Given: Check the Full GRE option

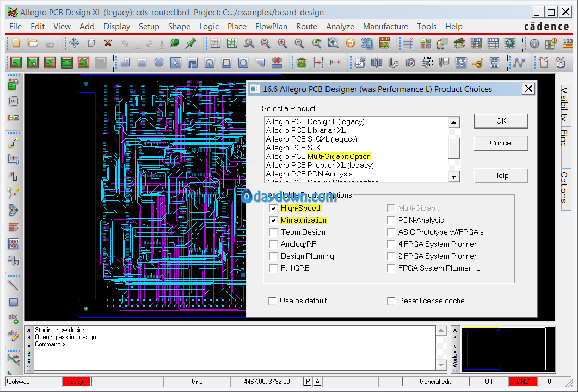Looking at the screenshot, I should point(274,268).
